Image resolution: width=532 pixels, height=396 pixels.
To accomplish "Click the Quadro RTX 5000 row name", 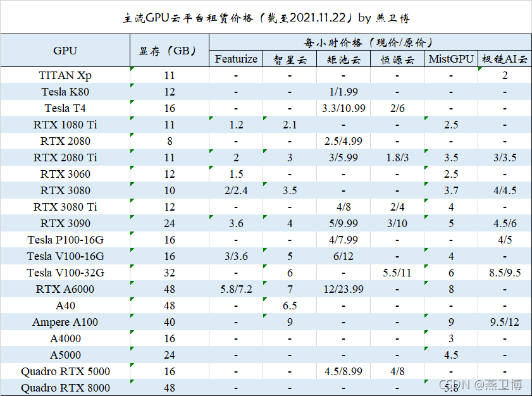I will pos(65,371).
